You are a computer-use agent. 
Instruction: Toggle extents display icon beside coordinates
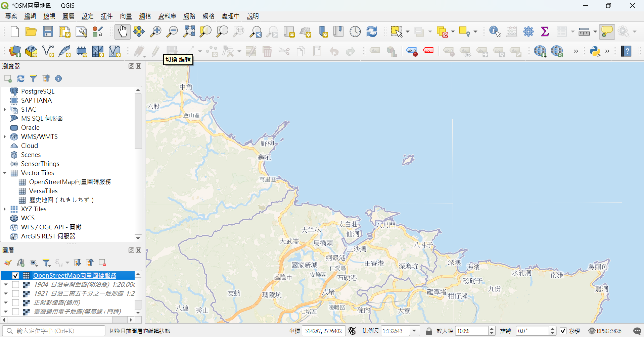[x=352, y=331]
